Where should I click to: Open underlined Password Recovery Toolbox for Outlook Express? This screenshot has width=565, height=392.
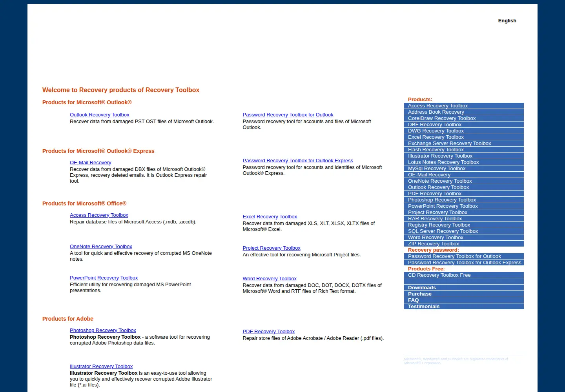[298, 161]
